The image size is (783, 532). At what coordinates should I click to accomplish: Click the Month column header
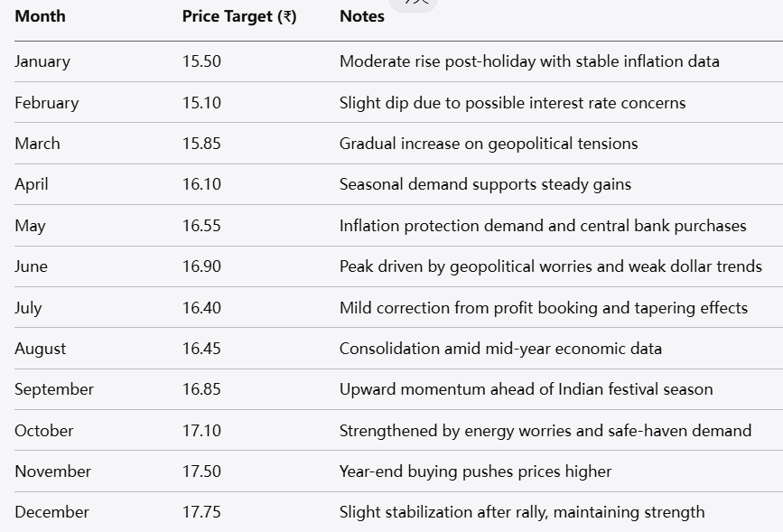pos(40,16)
